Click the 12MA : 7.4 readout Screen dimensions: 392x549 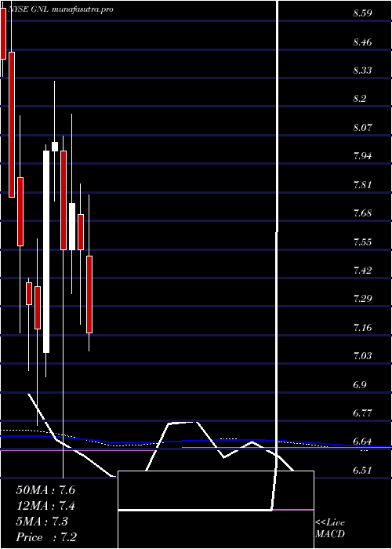(45, 506)
